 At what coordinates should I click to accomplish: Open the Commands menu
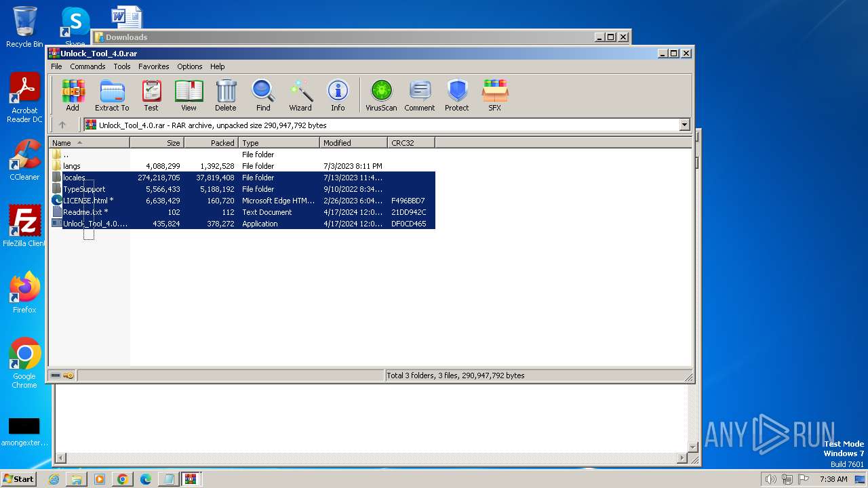87,66
